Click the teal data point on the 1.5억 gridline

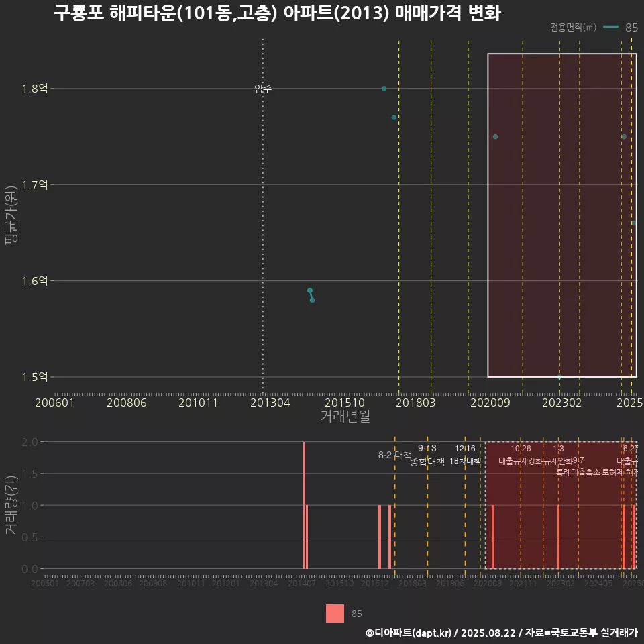(x=559, y=376)
